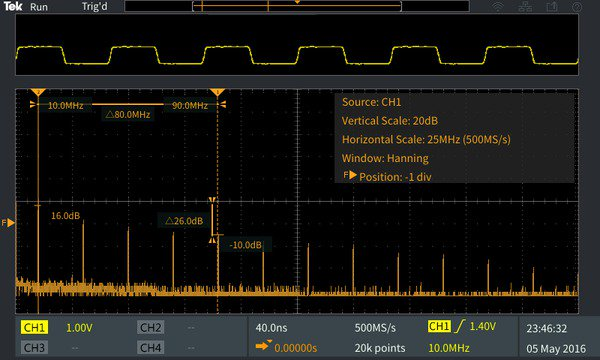The width and height of the screenshot is (600, 360).
Task: Click the waveform overview zoom bar at top
Action: [x=297, y=6]
